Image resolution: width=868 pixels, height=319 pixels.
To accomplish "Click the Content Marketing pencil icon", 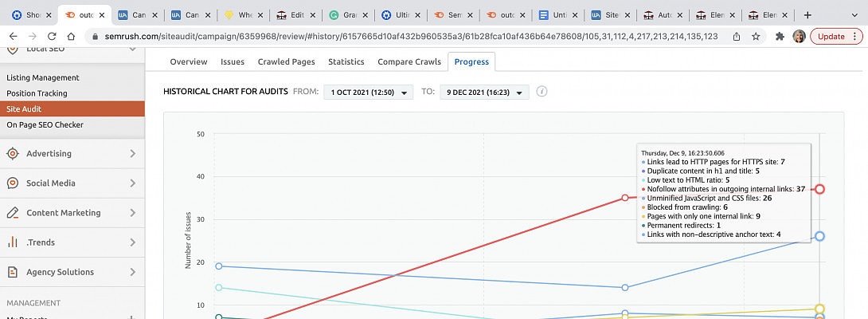I will point(13,213).
